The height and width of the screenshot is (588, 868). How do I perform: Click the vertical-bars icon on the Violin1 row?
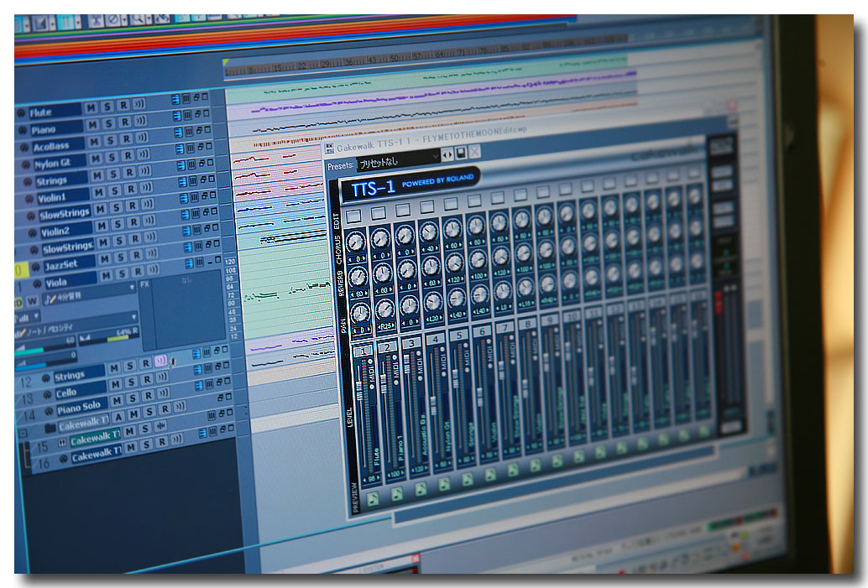click(194, 197)
